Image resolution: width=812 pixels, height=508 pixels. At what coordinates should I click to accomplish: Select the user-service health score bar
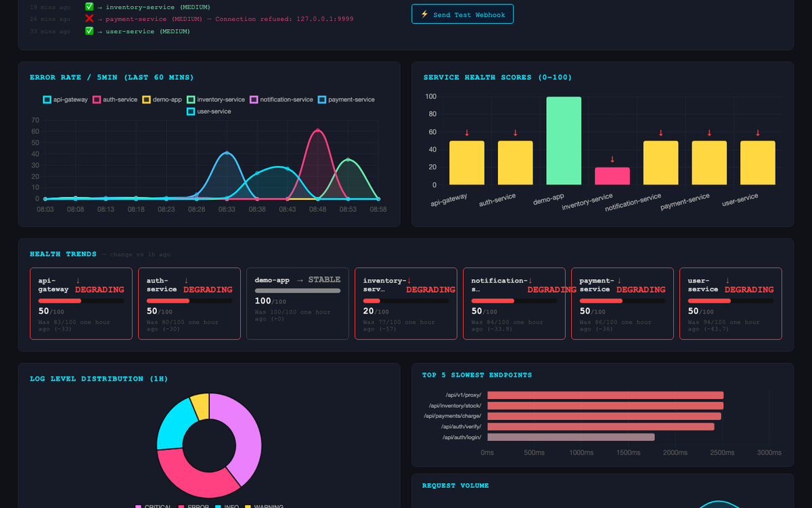pos(758,163)
